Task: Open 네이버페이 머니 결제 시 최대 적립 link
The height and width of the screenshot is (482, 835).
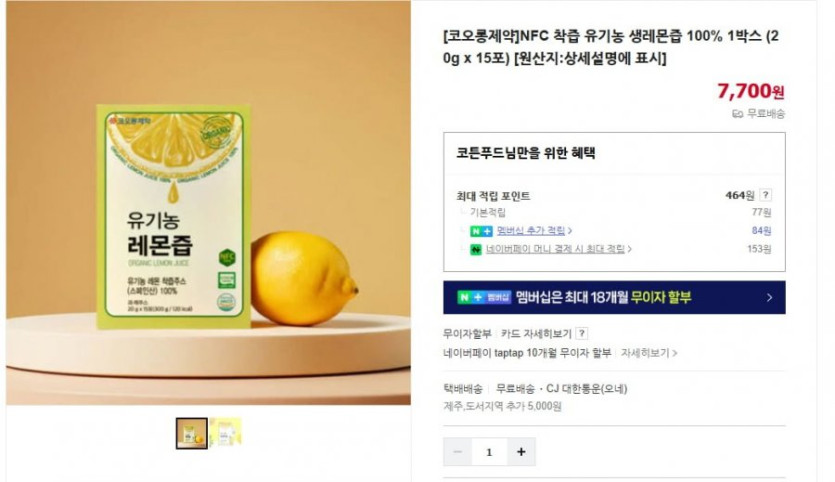Action: point(555,249)
